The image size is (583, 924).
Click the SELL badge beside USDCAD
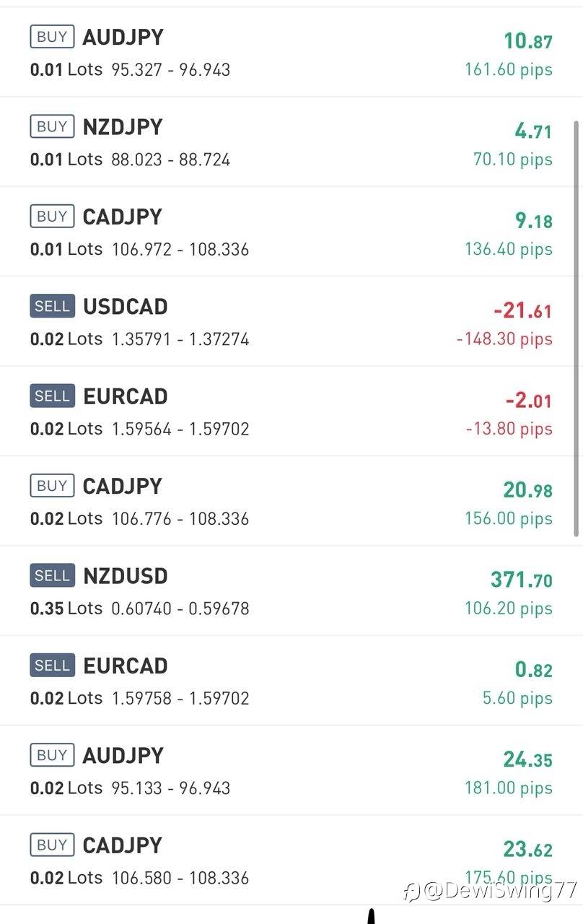pyautogui.click(x=52, y=307)
